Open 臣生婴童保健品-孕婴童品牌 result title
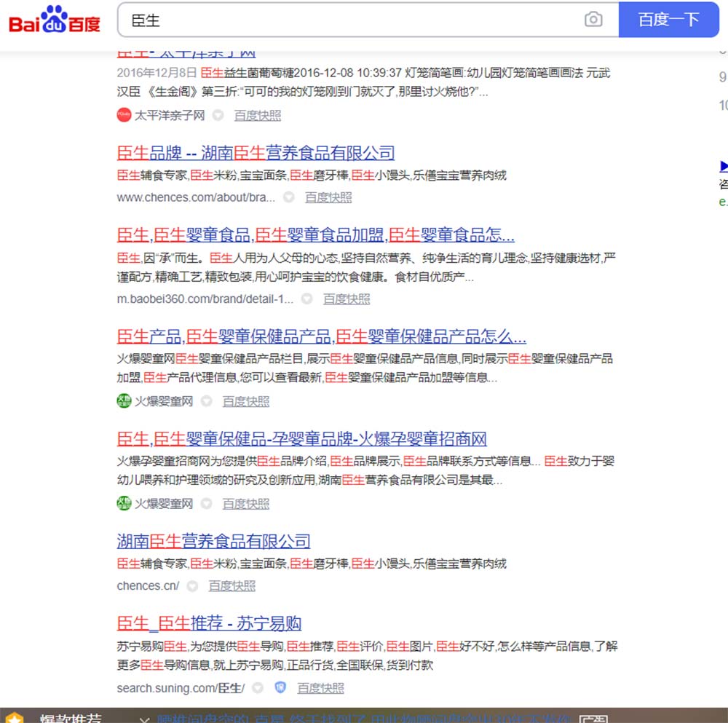 pyautogui.click(x=302, y=439)
